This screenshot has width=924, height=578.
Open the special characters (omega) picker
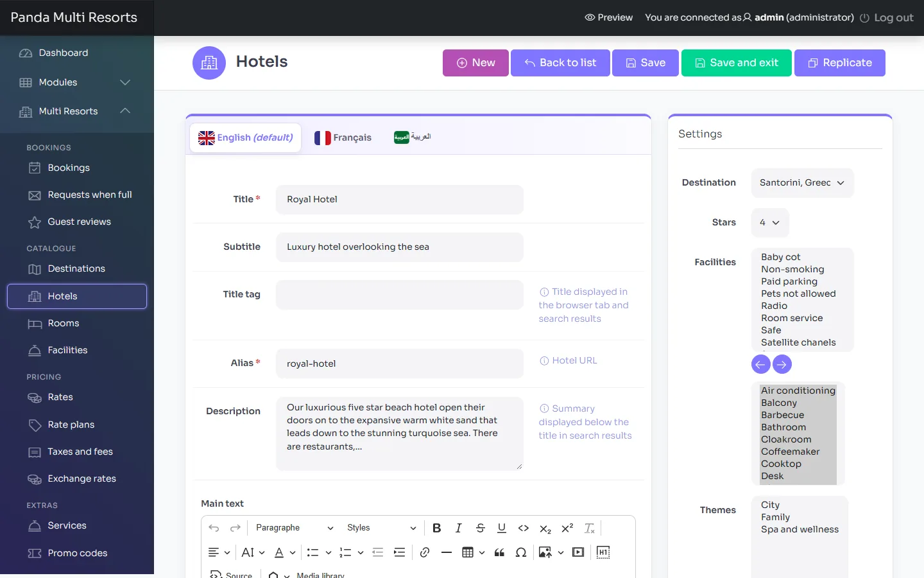click(x=521, y=552)
